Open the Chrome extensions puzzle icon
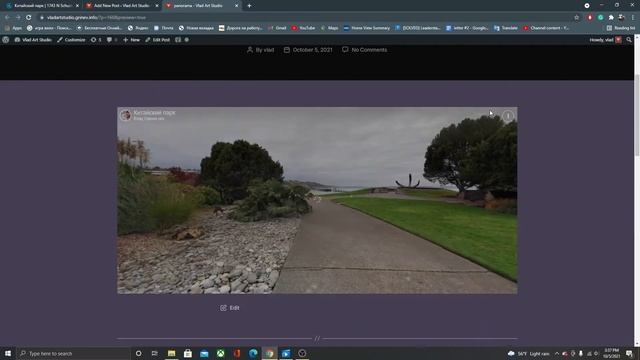The height and width of the screenshot is (360, 640). [611, 17]
